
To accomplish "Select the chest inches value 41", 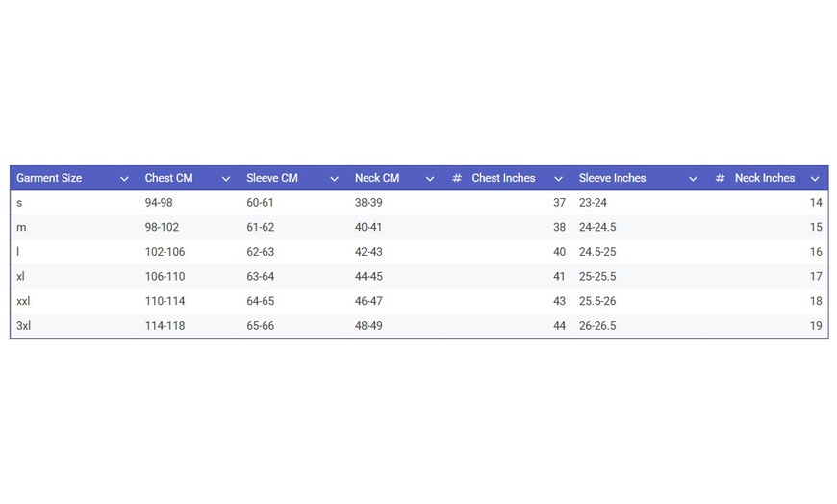I will click(x=559, y=277).
